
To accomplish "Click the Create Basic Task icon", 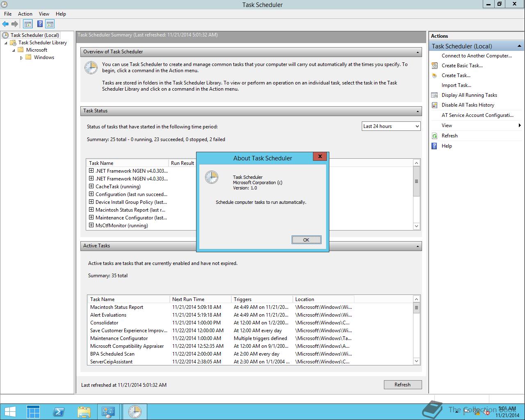I will coord(434,66).
